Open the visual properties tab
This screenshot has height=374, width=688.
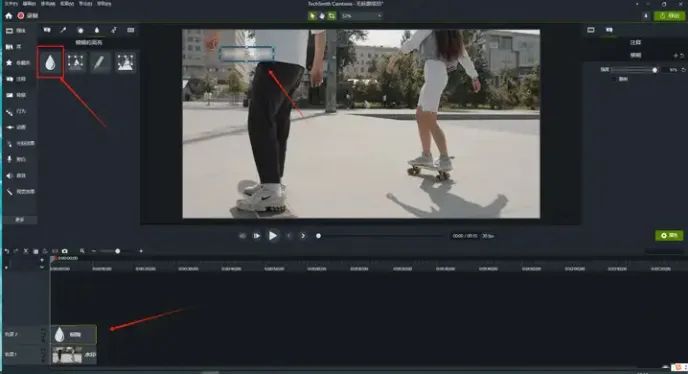[591, 30]
